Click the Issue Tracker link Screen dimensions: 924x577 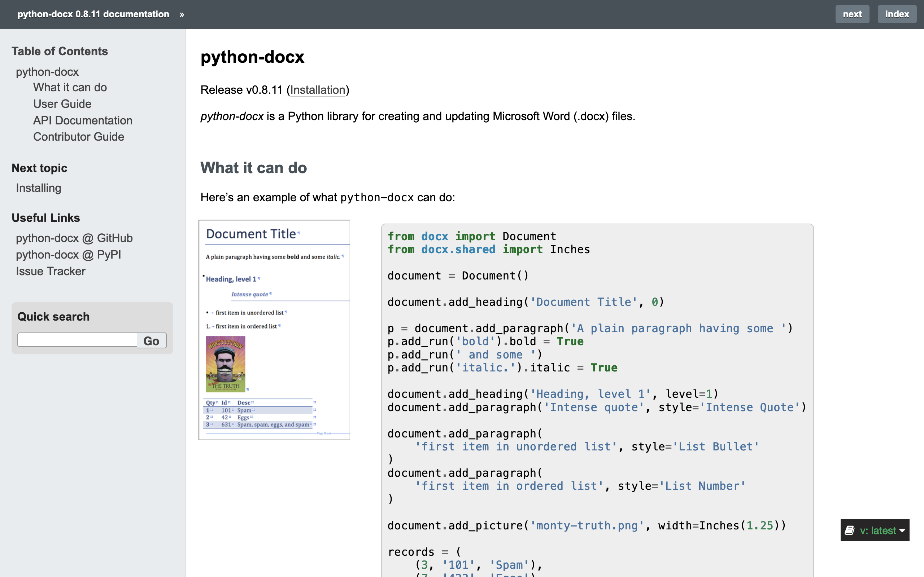pyautogui.click(x=50, y=271)
